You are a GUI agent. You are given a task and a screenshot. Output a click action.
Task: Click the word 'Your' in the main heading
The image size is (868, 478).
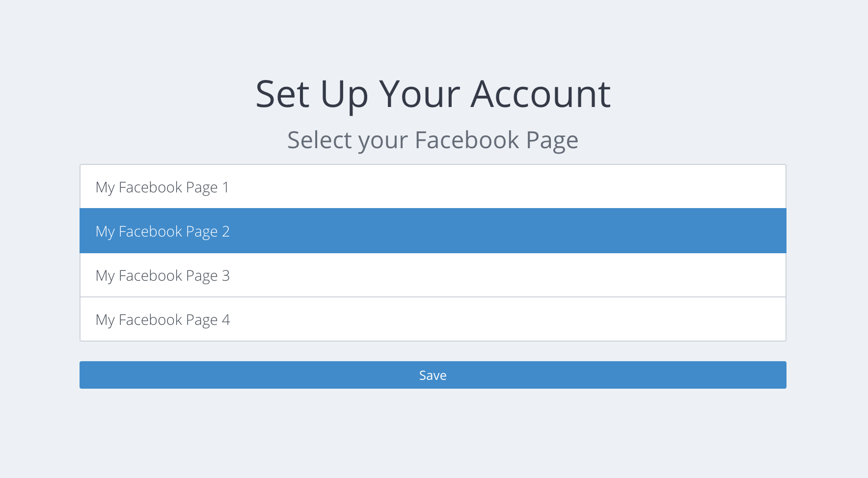click(x=420, y=94)
